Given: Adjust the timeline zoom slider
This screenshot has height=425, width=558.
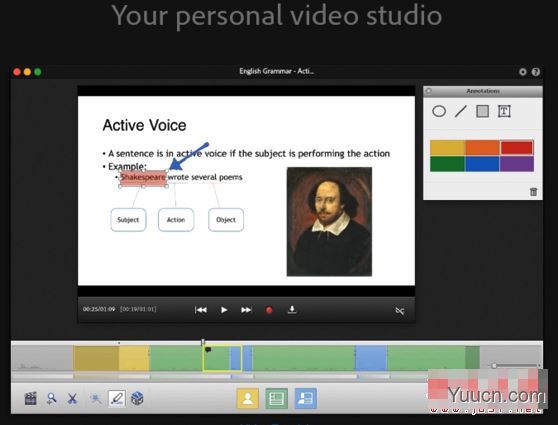Looking at the screenshot, I should [494, 366].
